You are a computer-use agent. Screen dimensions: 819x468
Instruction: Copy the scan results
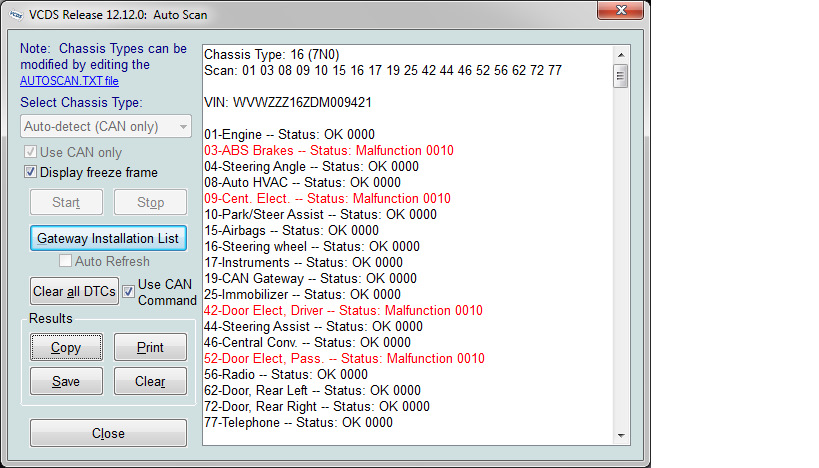(x=66, y=347)
